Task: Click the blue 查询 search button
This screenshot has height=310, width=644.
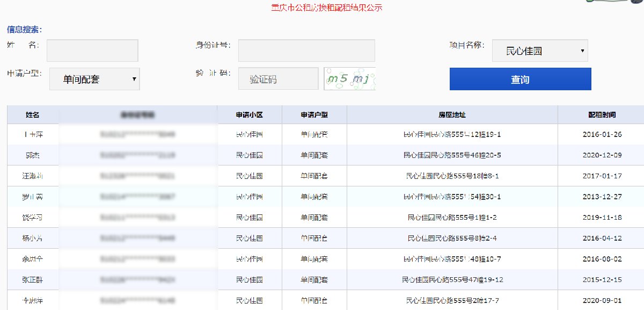Action: (x=520, y=79)
